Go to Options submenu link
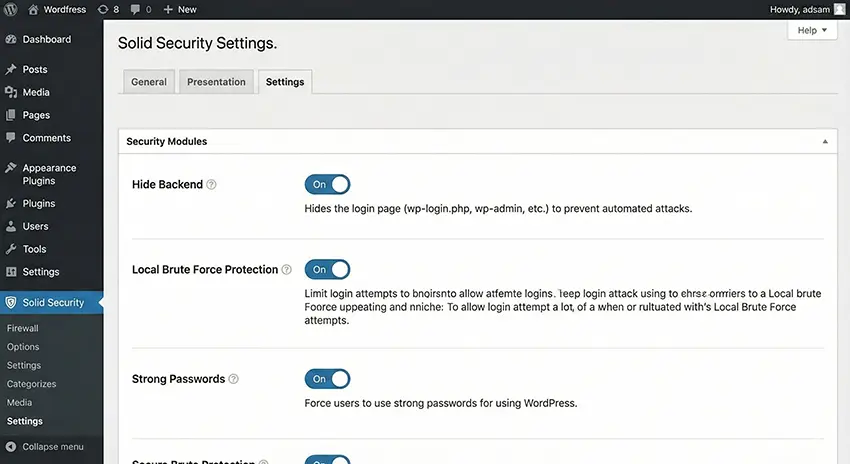Viewport: 850px width, 464px height. (x=23, y=346)
